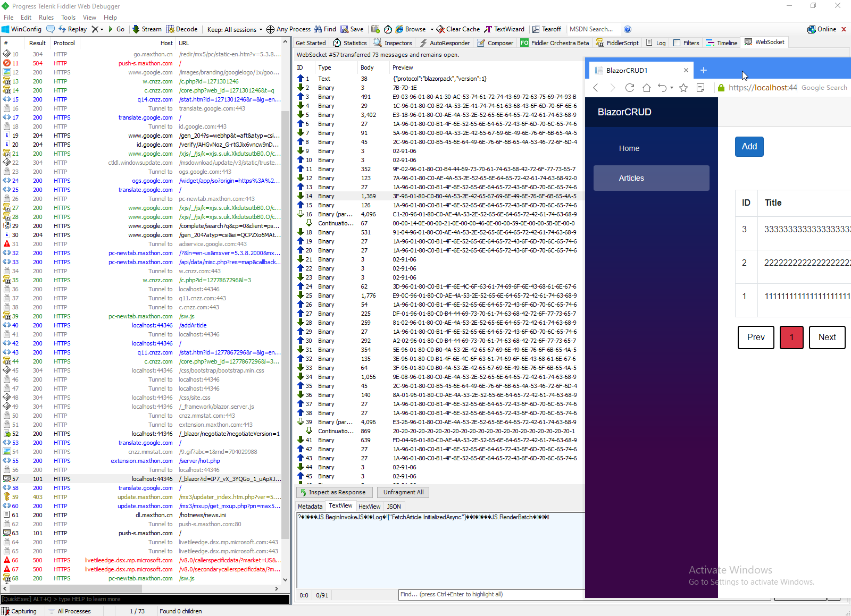The height and width of the screenshot is (616, 851).
Task: Launch Browse in the Fiddler toolbar
Action: coord(411,29)
